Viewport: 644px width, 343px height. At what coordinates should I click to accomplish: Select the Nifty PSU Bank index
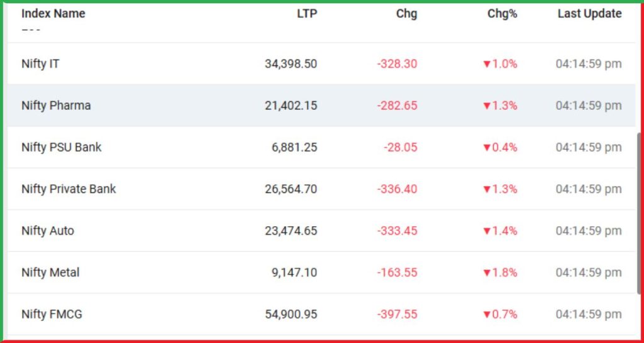point(61,147)
